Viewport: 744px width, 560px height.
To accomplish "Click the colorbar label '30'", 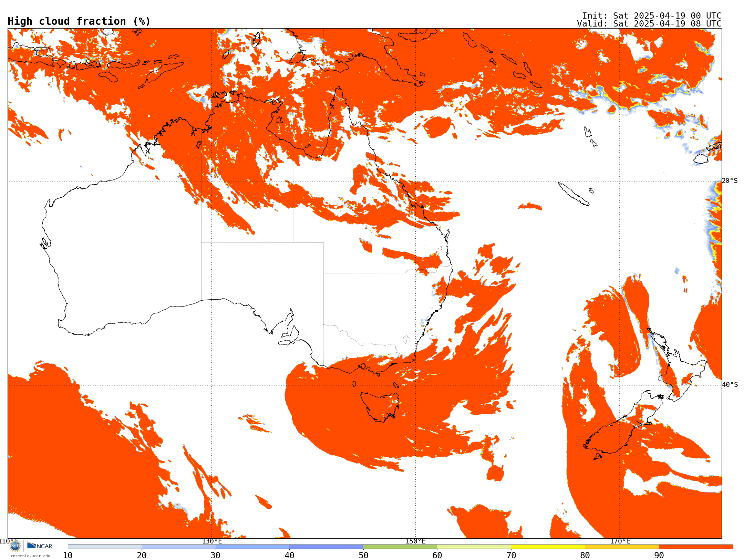I will [x=216, y=555].
